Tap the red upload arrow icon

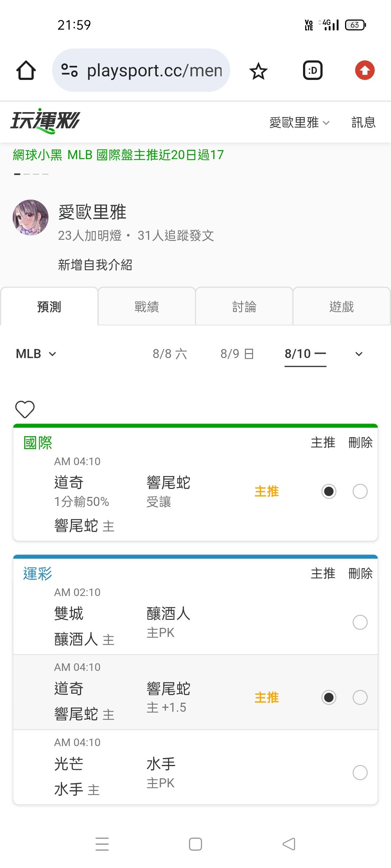tap(365, 70)
